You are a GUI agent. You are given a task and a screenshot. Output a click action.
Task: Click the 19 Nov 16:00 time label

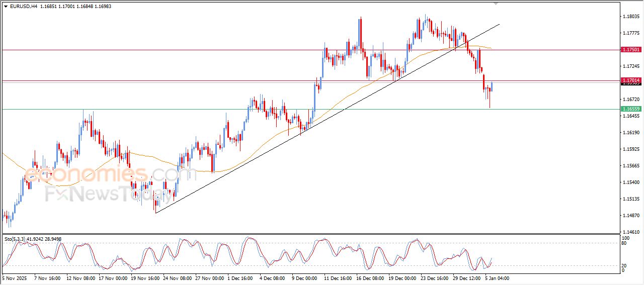pyautogui.click(x=145, y=277)
